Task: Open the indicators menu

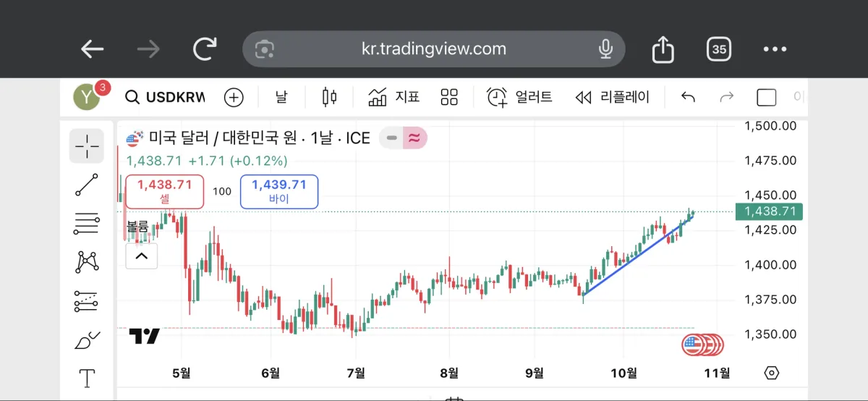Action: [394, 97]
